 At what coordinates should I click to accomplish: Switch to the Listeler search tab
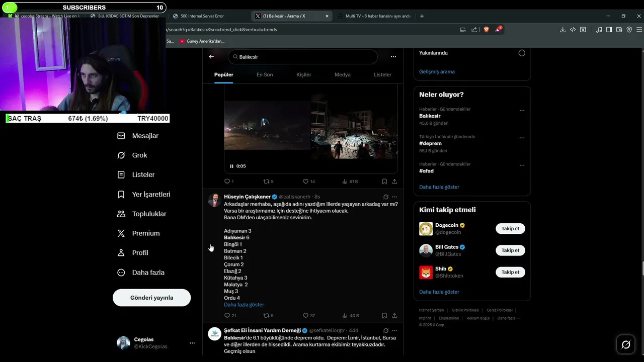click(382, 74)
